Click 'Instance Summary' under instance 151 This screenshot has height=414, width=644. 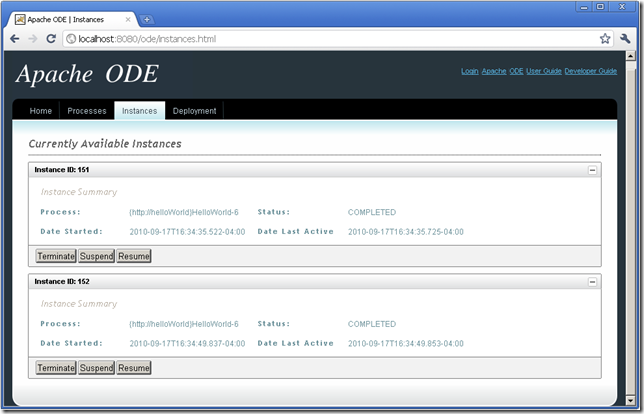[x=79, y=192]
